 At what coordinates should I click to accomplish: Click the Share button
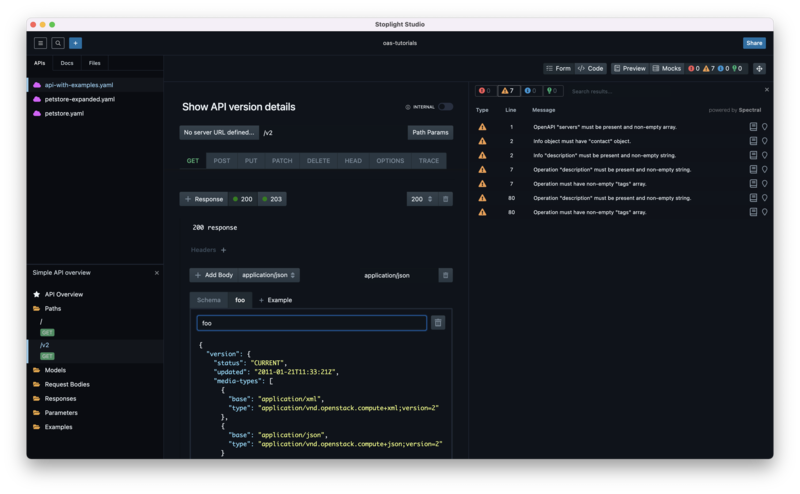click(754, 43)
